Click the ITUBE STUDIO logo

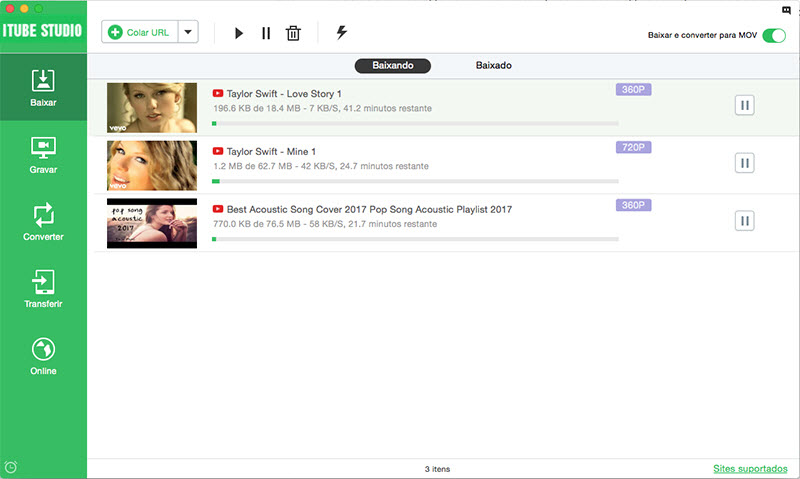point(42,31)
